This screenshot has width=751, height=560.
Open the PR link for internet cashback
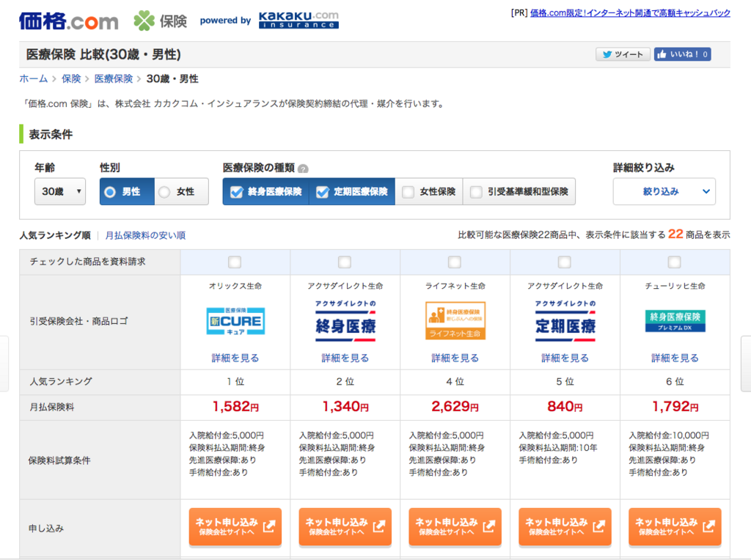point(630,13)
